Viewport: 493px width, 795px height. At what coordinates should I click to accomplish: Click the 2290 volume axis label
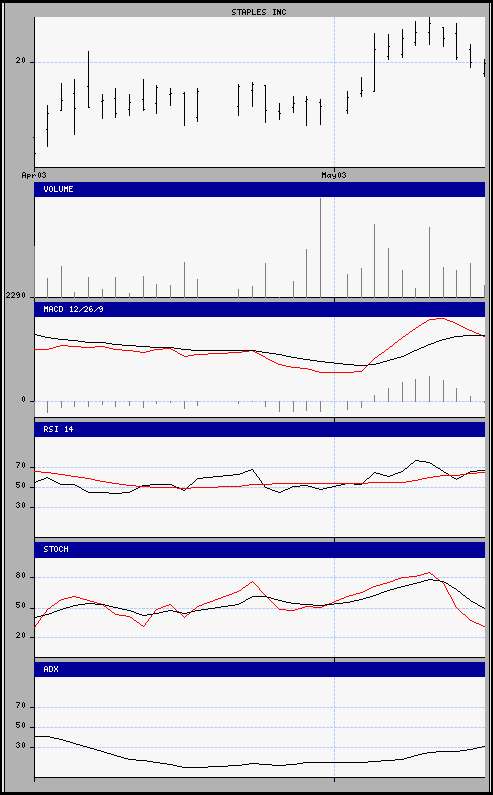point(16,295)
